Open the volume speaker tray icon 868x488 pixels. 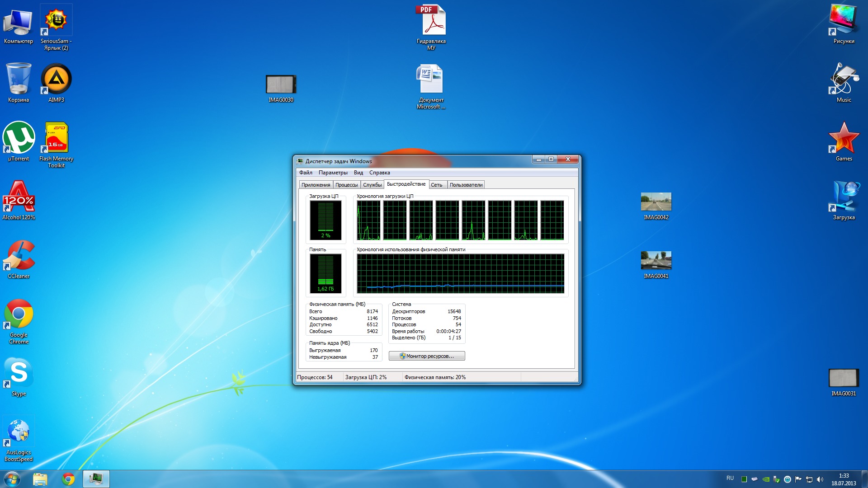[820, 479]
